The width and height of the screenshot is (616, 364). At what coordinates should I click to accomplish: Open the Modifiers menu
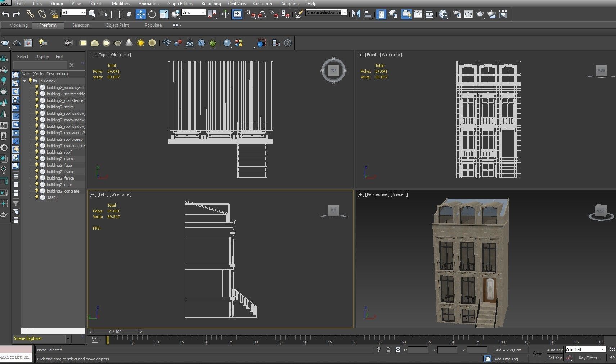click(x=121, y=3)
